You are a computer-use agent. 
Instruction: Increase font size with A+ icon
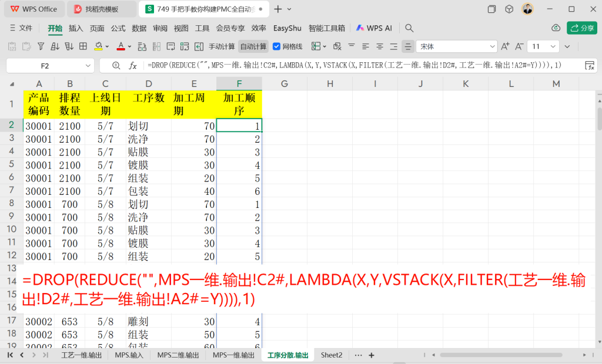coord(505,46)
